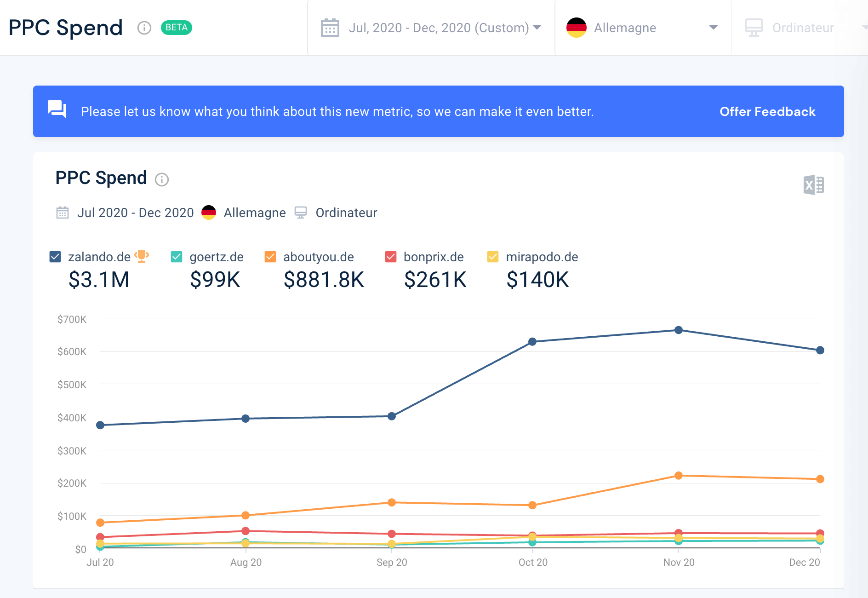Toggle the goertz.de series checkbox
Screen dimensions: 868x598
point(177,257)
